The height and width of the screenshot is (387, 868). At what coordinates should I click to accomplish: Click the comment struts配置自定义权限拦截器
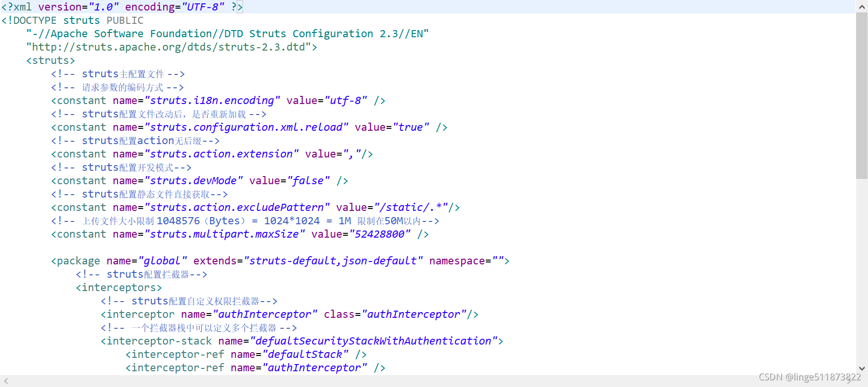[x=189, y=301]
